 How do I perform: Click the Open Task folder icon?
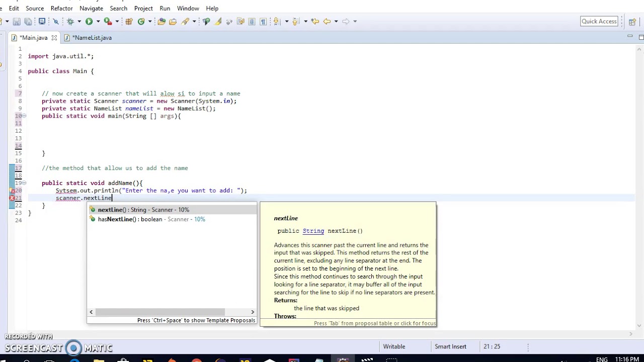pos(173,21)
